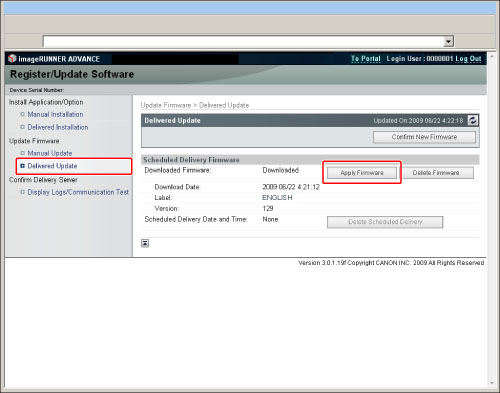This screenshot has width=500, height=393.
Task: Click Confirm New Firmware button
Action: pos(424,137)
